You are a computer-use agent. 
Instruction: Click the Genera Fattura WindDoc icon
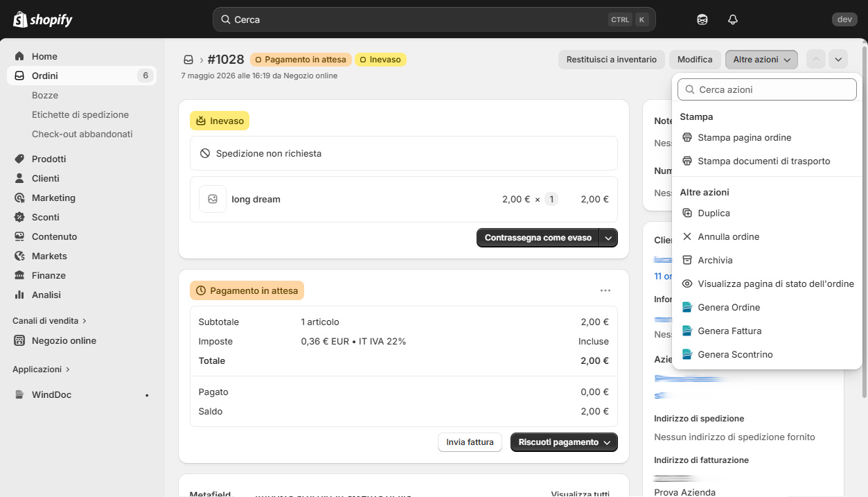(x=687, y=331)
